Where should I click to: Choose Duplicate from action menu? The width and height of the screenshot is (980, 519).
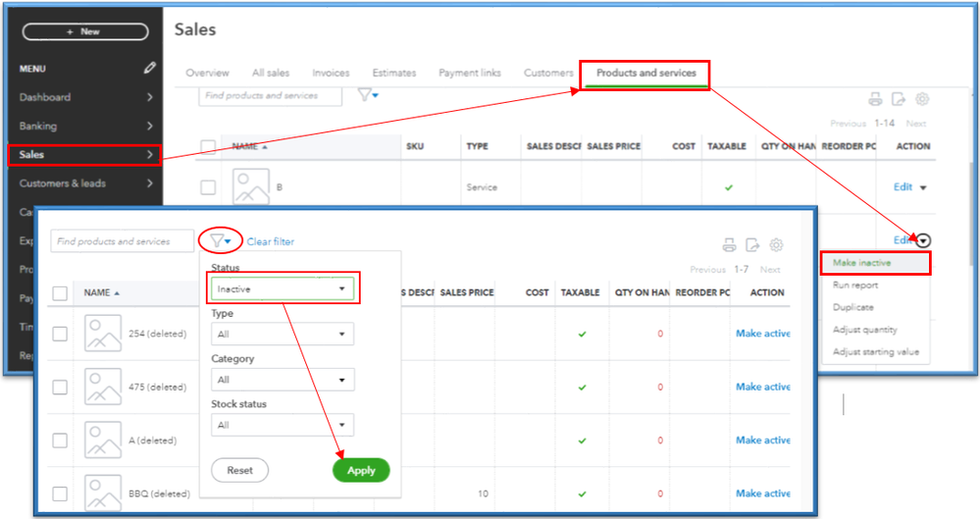pos(853,307)
